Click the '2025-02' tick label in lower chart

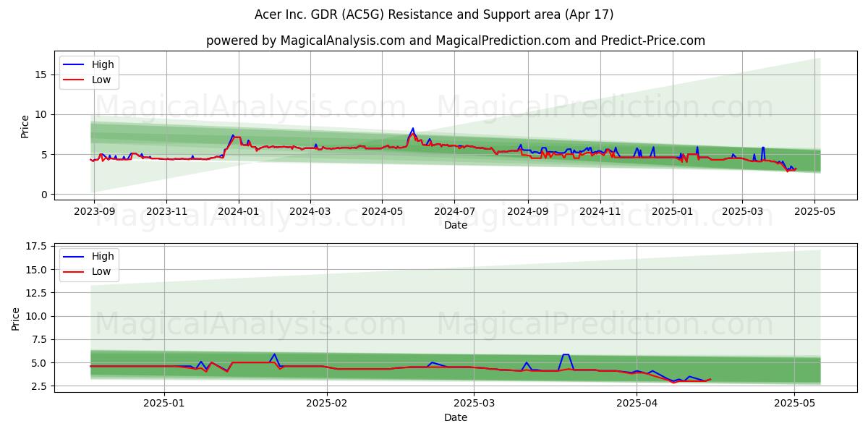pos(327,403)
